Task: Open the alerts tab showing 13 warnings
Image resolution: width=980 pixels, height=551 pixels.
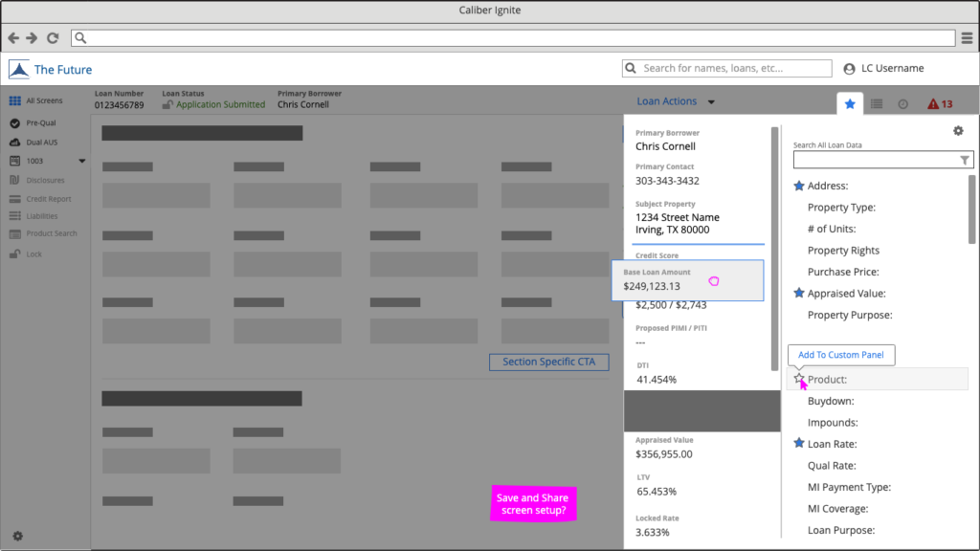Action: (x=940, y=104)
